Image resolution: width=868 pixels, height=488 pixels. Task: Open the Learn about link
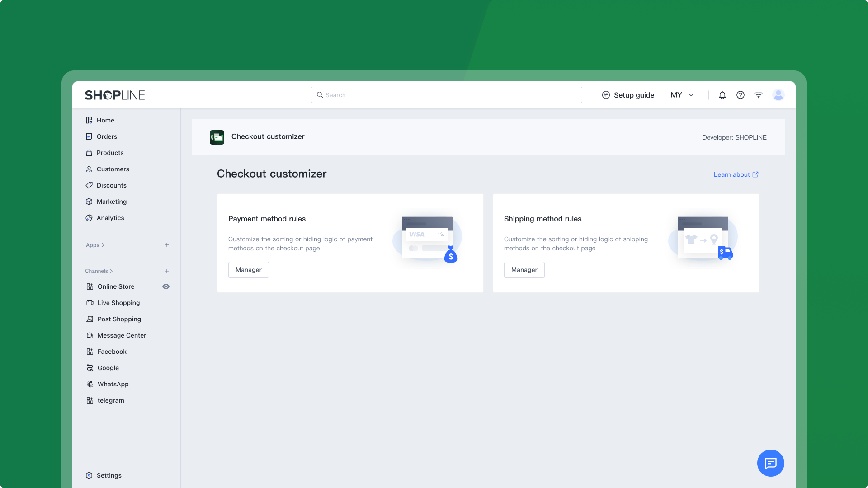point(736,174)
